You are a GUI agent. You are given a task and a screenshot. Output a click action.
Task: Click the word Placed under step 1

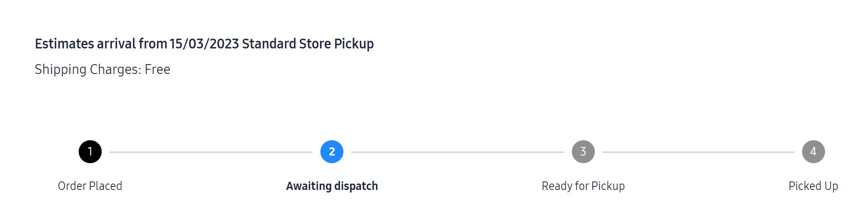click(x=106, y=186)
